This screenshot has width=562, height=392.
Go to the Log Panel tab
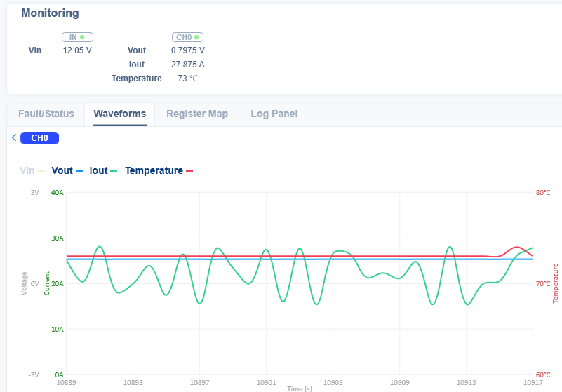[274, 114]
